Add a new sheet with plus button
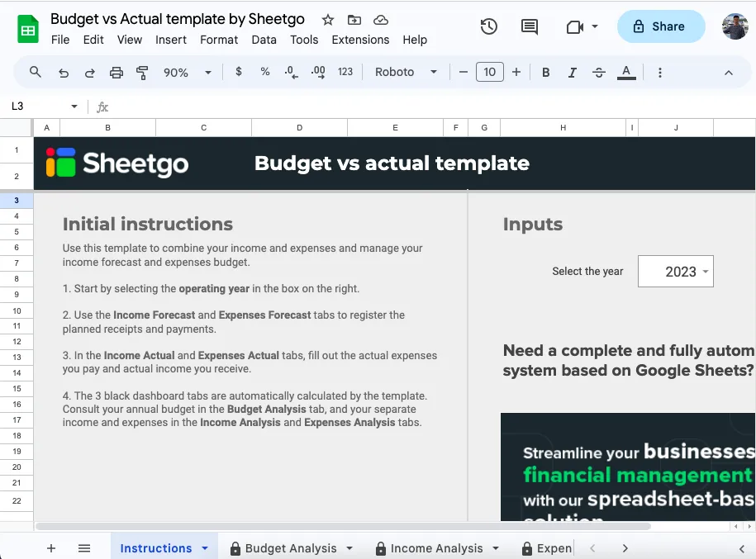This screenshot has height=559, width=756. (x=51, y=548)
